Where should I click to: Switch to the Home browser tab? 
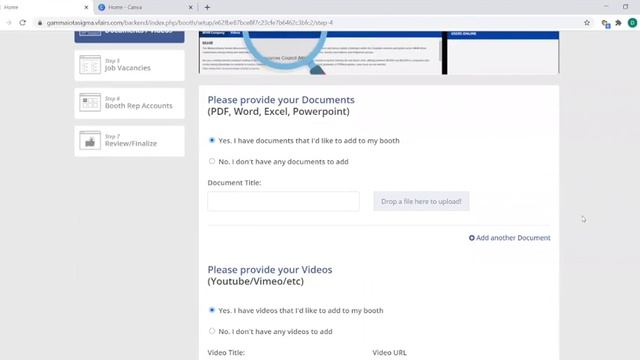point(45,7)
